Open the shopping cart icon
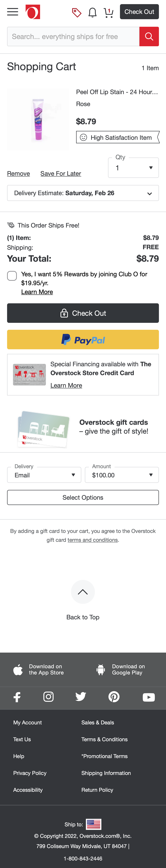 108,12
